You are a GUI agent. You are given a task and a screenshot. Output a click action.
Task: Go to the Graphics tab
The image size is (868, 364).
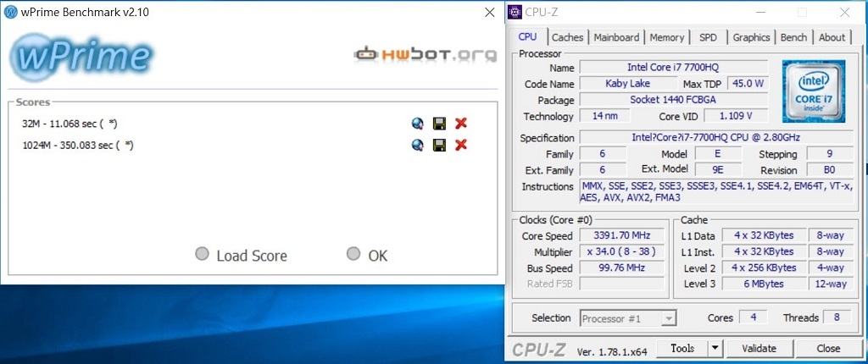pos(751,37)
